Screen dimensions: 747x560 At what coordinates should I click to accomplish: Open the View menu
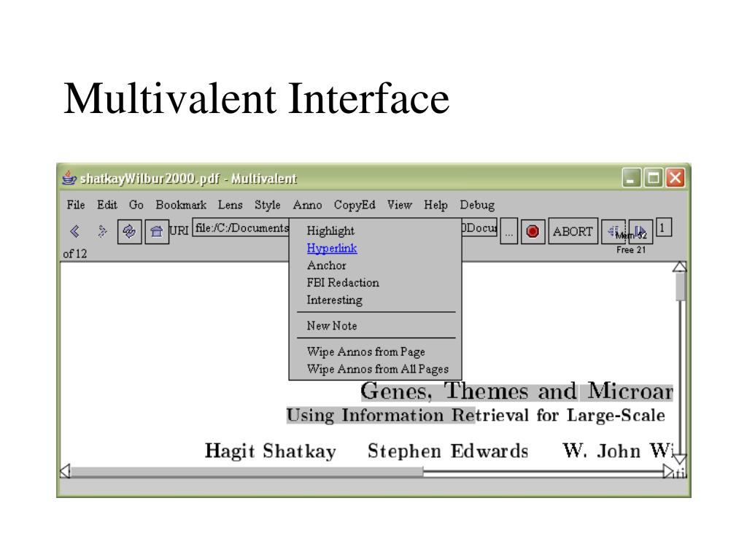[x=399, y=205]
